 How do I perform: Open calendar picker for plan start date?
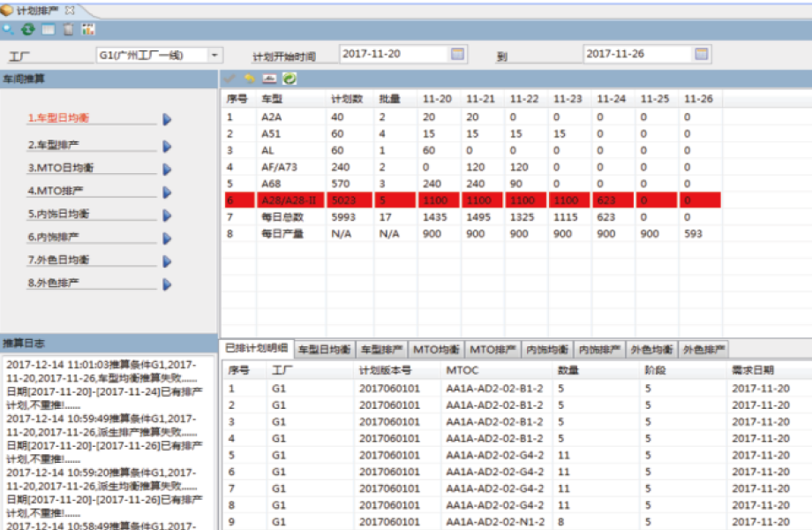point(457,54)
